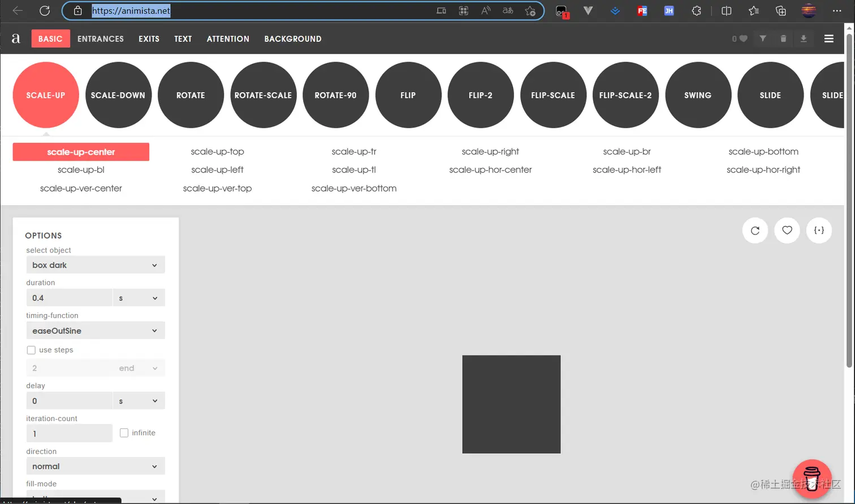Choose the scale-up-hor-right variant

[763, 170]
